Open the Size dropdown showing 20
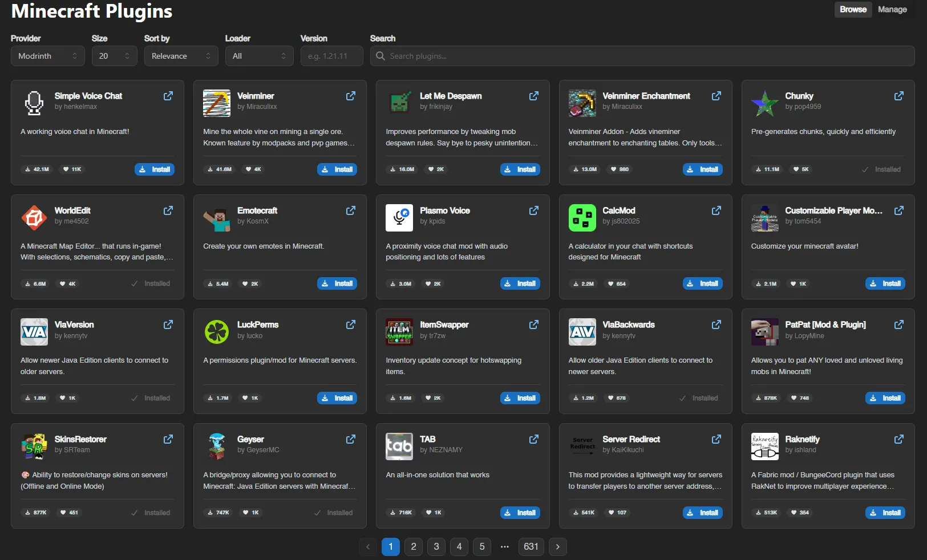927x560 pixels. pyautogui.click(x=115, y=56)
